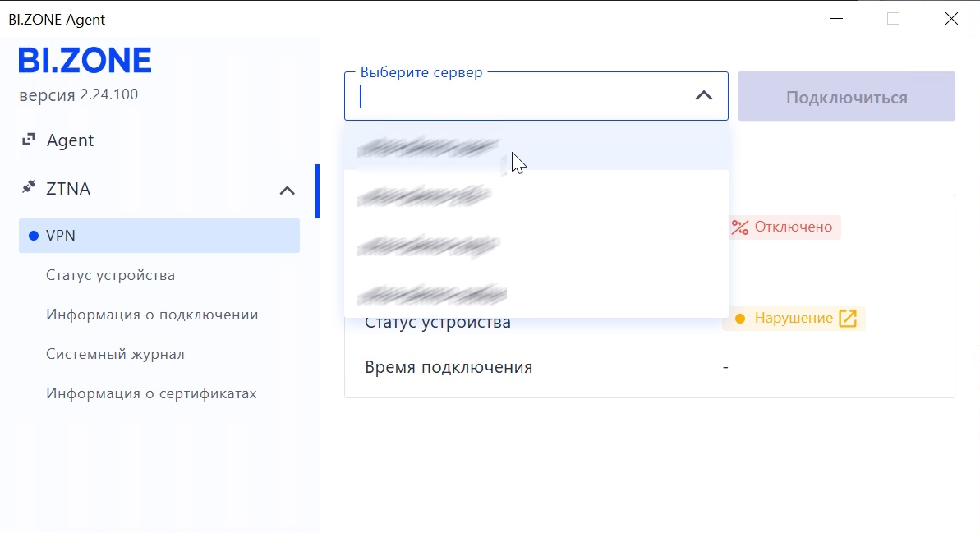980x533 pixels.
Task: Choose the second blurred server option
Action: [536, 195]
